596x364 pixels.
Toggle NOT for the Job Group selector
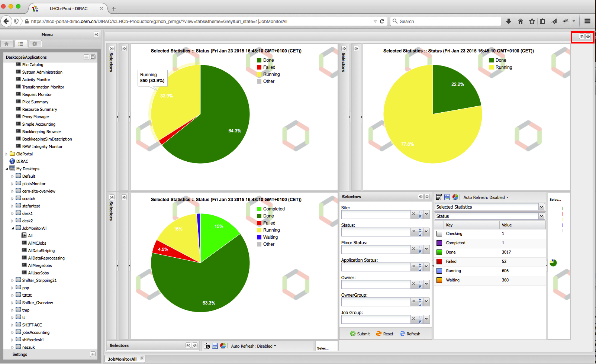click(420, 319)
